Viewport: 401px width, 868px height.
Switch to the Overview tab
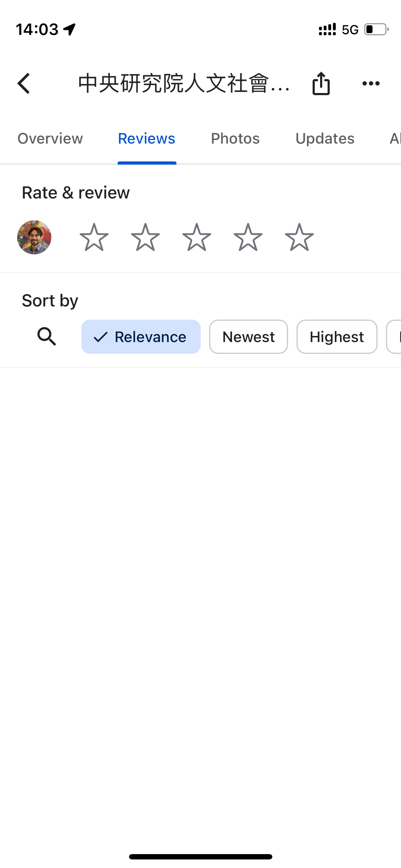[50, 139]
